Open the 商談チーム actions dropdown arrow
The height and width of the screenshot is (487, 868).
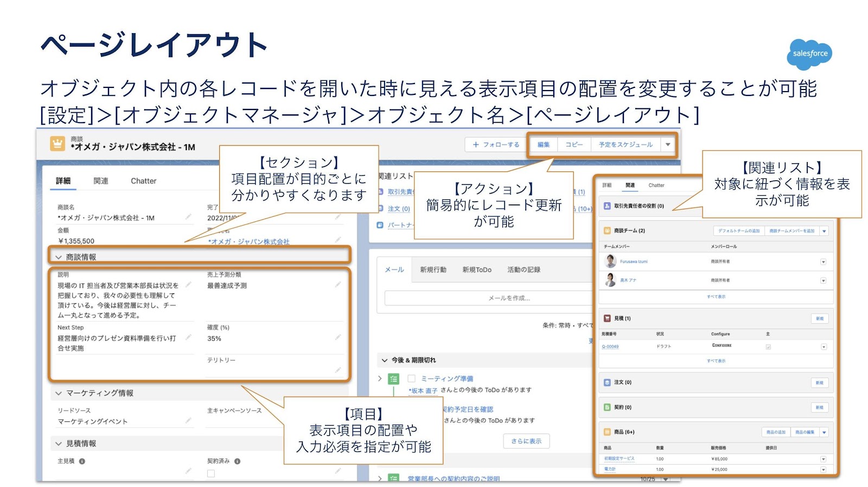coord(824,231)
